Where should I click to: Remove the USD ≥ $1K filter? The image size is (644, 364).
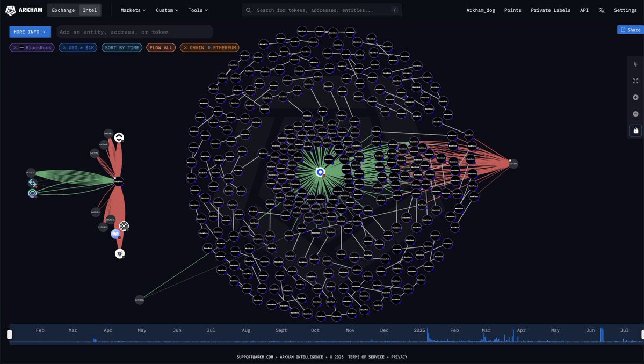(64, 48)
